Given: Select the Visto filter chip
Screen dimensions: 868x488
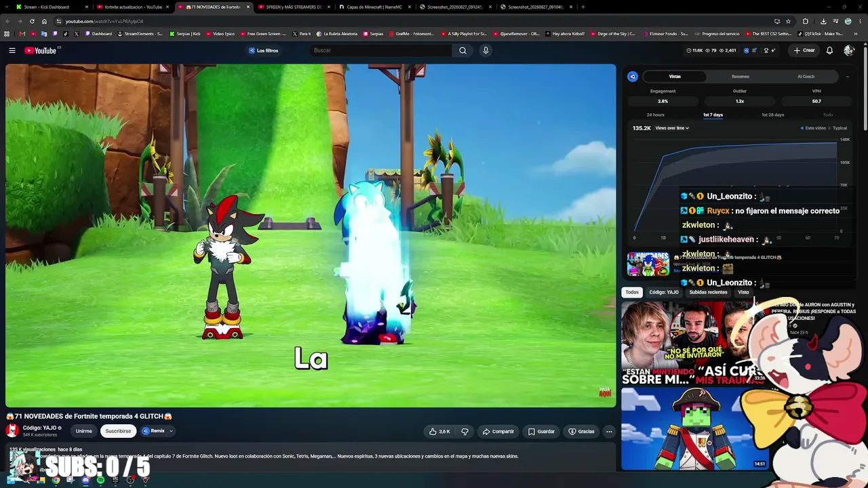Looking at the screenshot, I should pyautogui.click(x=744, y=292).
